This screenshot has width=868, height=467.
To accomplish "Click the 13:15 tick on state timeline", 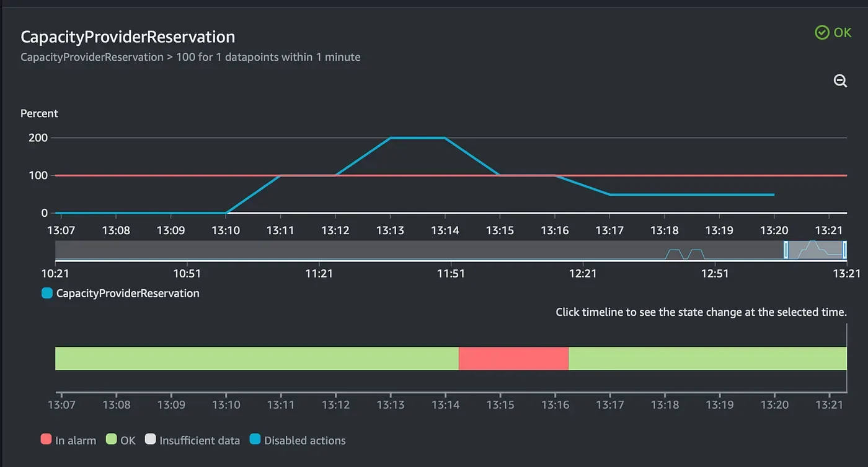I will 500,404.
